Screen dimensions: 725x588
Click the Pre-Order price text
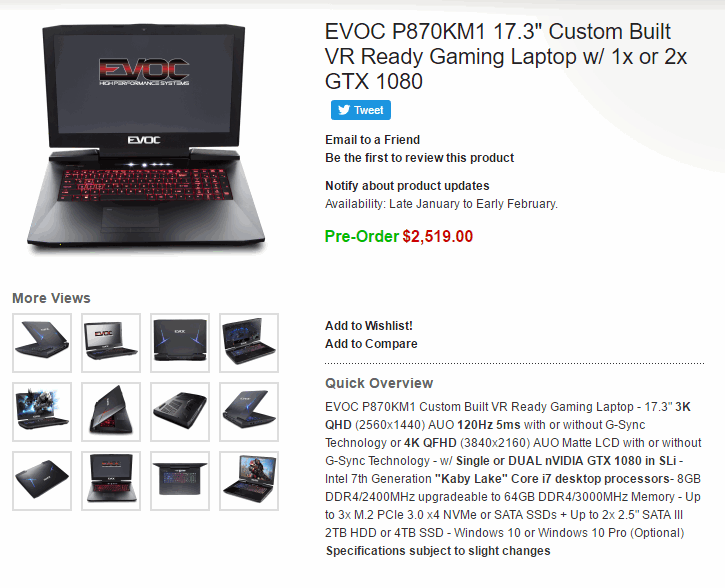(399, 236)
